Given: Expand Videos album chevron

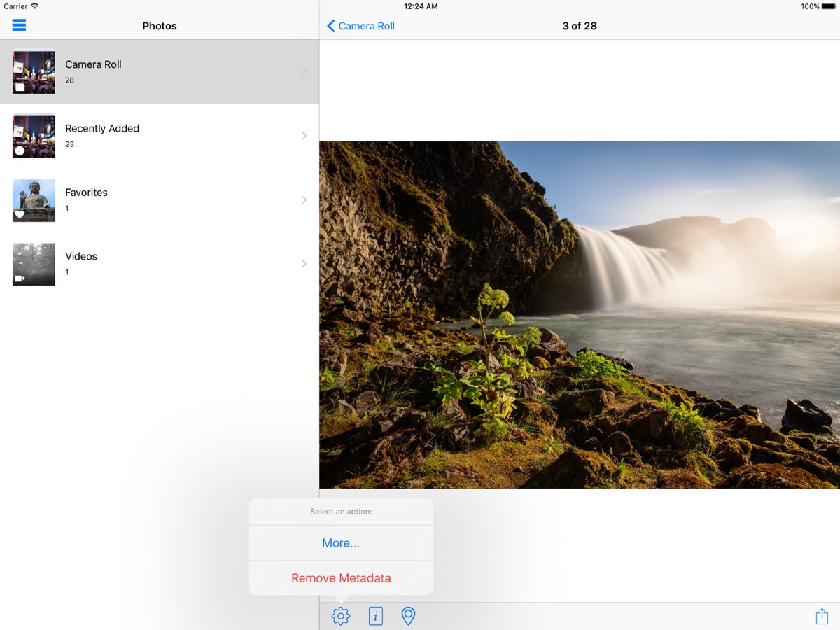Looking at the screenshot, I should coord(304,263).
